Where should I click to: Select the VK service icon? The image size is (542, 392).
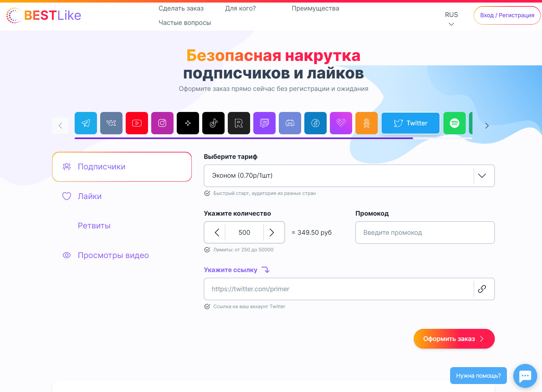[111, 123]
